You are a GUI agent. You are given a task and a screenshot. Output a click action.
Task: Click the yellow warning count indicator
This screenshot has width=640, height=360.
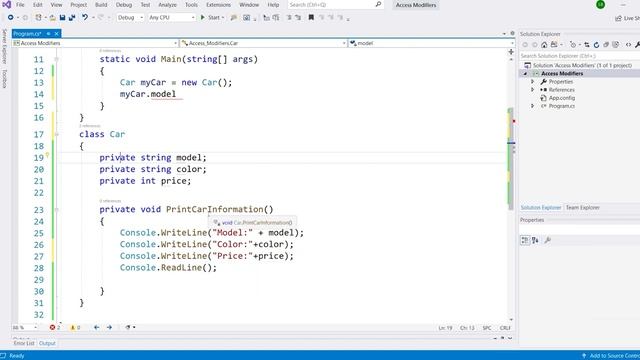(x=75, y=327)
